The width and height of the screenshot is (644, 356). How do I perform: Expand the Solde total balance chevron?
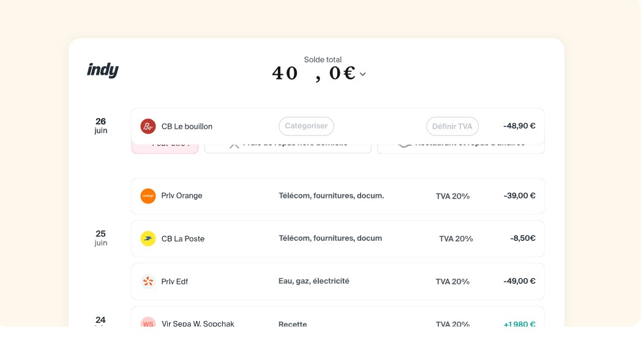363,74
